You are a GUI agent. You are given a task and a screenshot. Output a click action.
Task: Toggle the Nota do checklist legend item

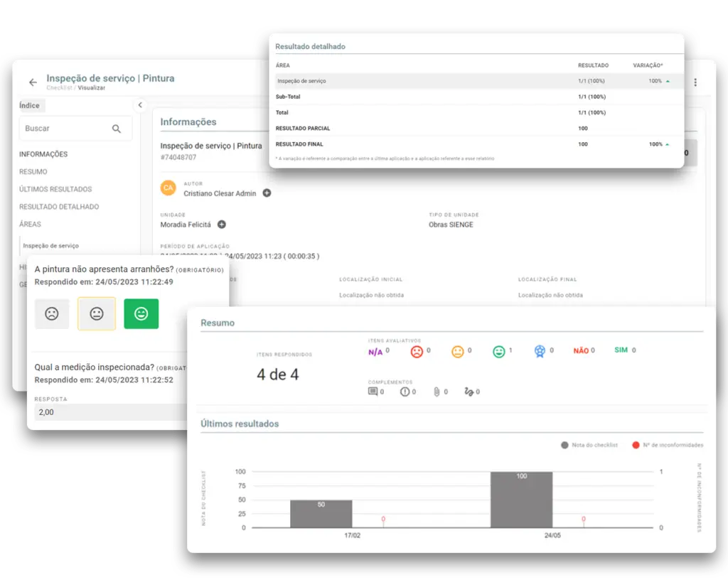point(589,445)
